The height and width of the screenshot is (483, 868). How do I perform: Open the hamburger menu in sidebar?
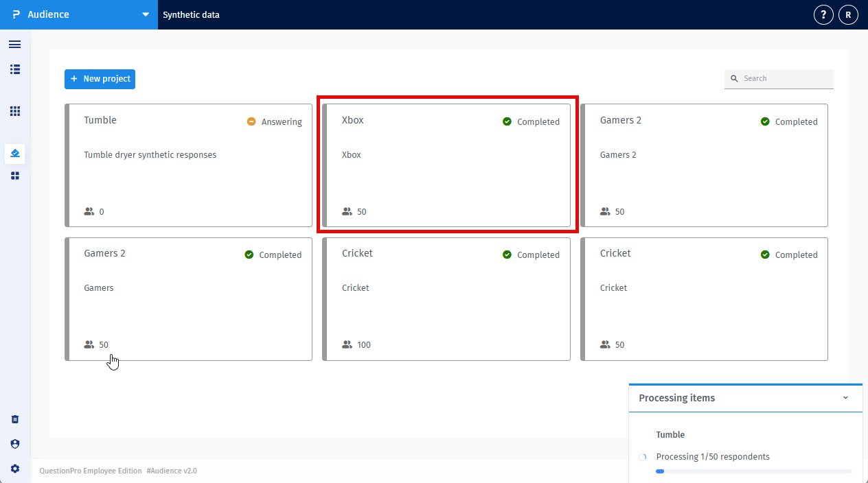click(x=14, y=45)
